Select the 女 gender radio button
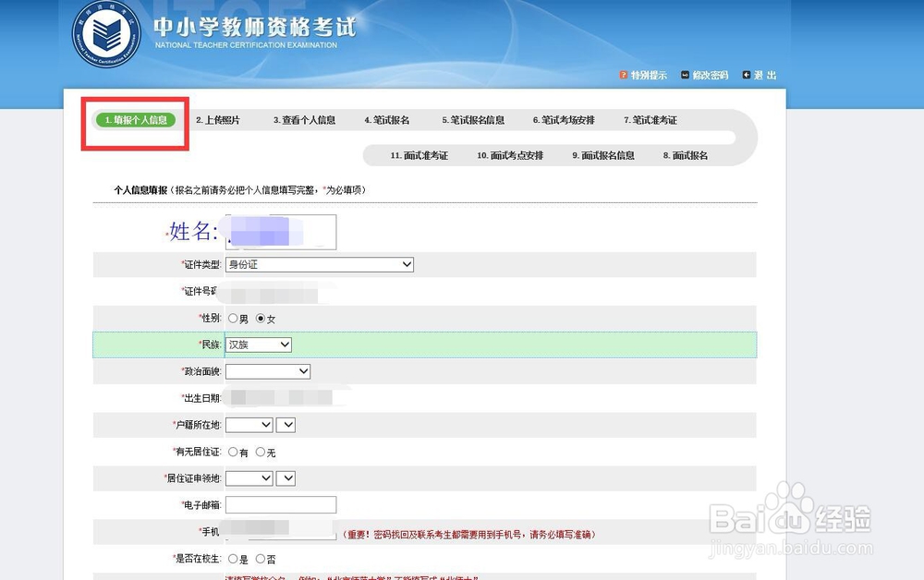 tap(261, 318)
